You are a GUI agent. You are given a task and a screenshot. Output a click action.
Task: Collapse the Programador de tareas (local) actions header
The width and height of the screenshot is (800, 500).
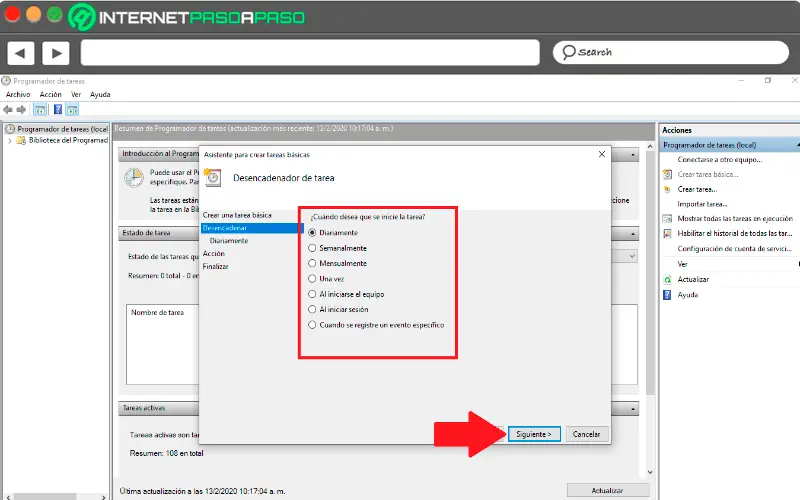click(797, 145)
